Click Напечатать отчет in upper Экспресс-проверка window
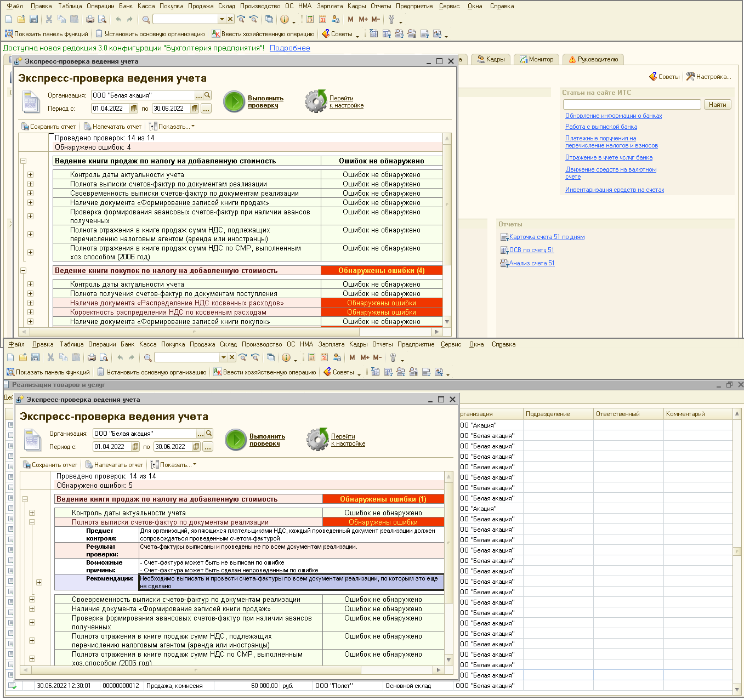 (x=112, y=127)
